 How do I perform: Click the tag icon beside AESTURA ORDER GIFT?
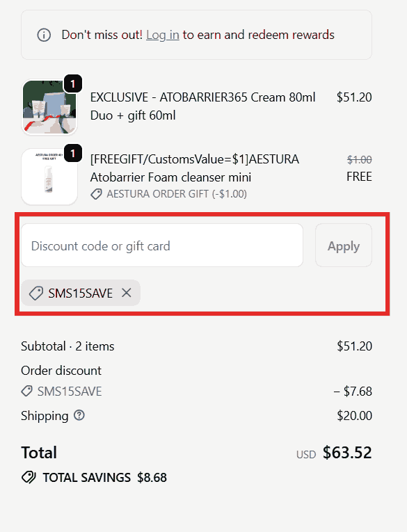click(97, 195)
